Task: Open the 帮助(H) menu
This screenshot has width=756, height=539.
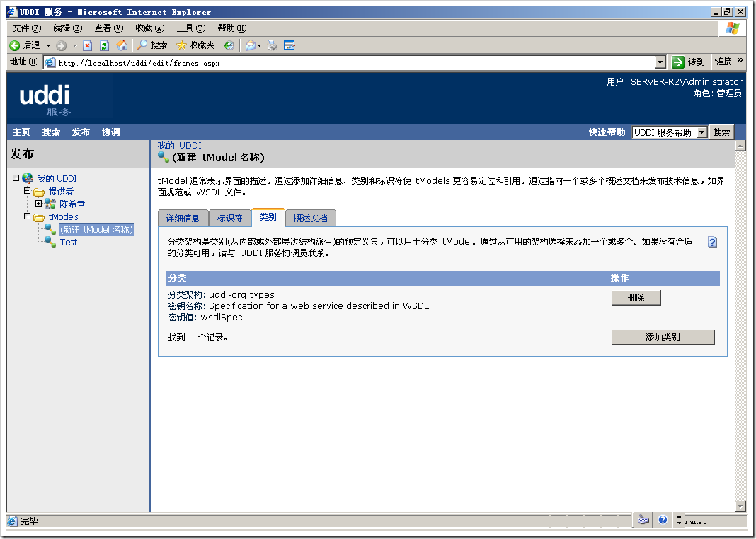Action: click(232, 28)
